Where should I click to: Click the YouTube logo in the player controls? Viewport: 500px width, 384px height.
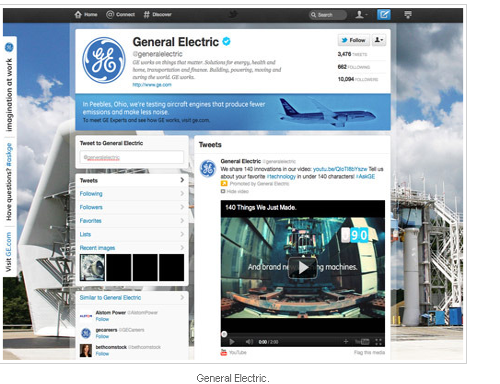click(x=362, y=342)
